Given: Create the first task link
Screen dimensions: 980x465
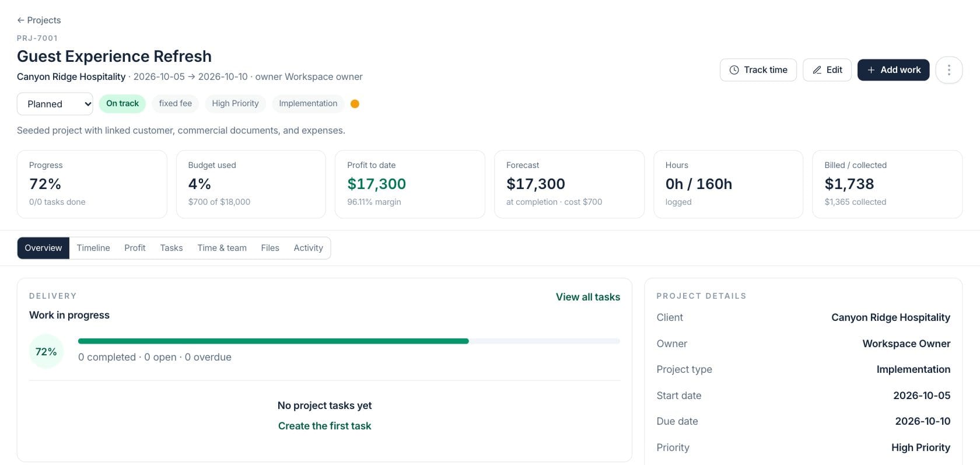Looking at the screenshot, I should [x=324, y=426].
